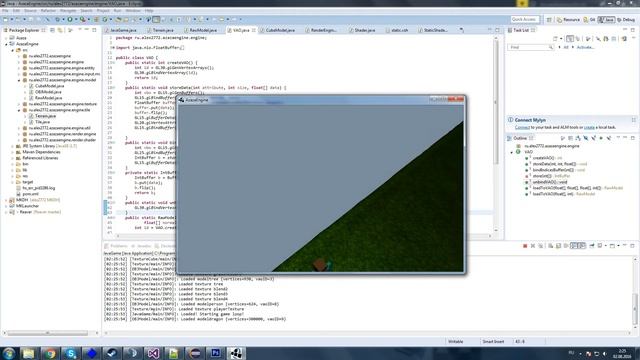Click the Debug bug icon in toolbar
Image resolution: width=640 pixels, height=360 pixels.
pyautogui.click(x=58, y=19)
